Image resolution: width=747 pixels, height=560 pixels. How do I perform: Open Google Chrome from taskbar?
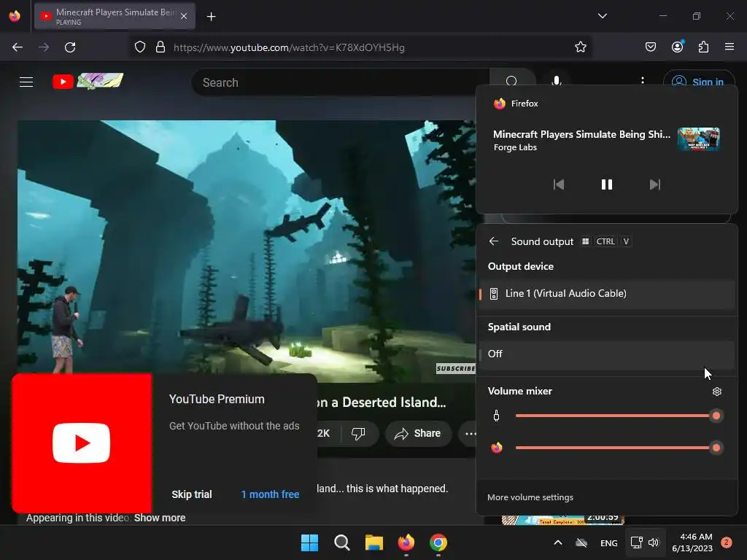point(438,542)
